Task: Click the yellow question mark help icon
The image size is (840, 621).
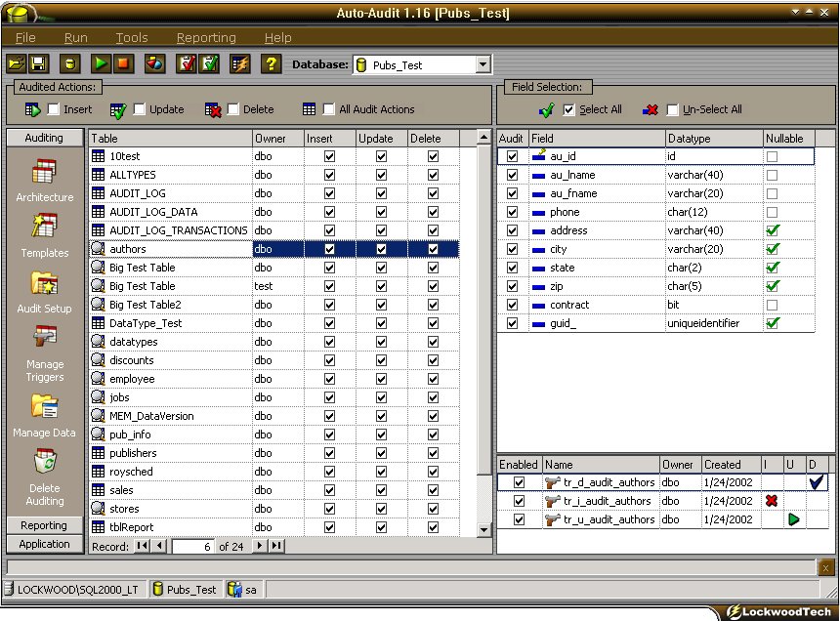Action: [272, 64]
